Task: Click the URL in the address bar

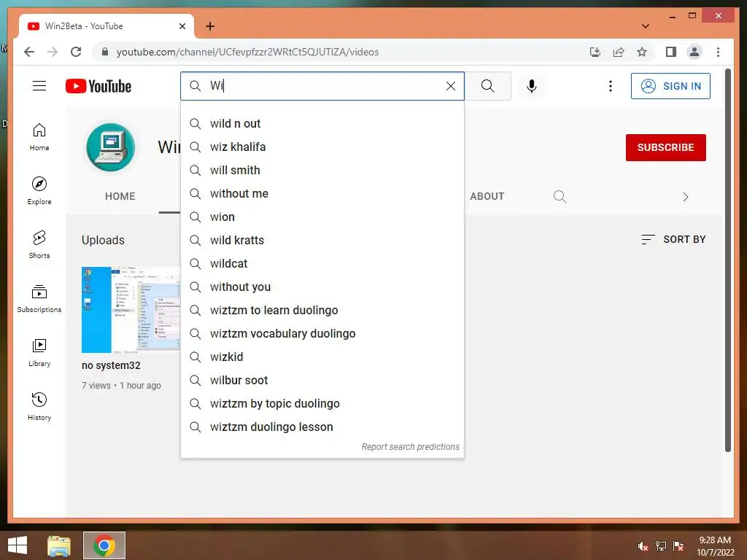Action: (x=248, y=52)
